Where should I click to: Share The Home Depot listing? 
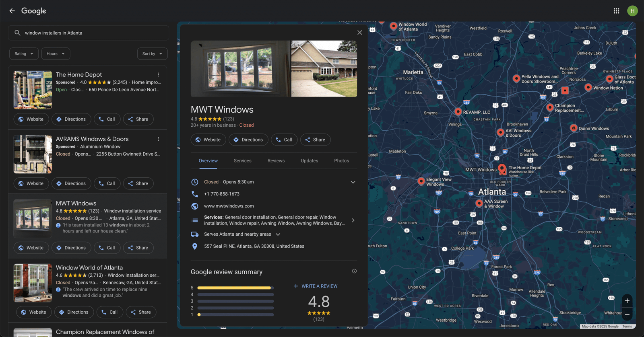click(x=138, y=119)
